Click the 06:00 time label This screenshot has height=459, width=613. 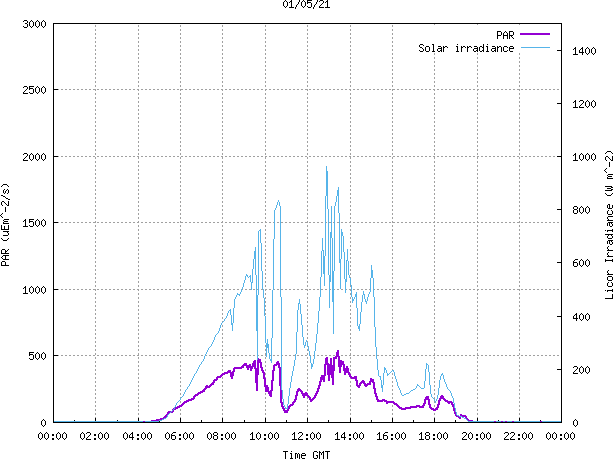point(179,436)
